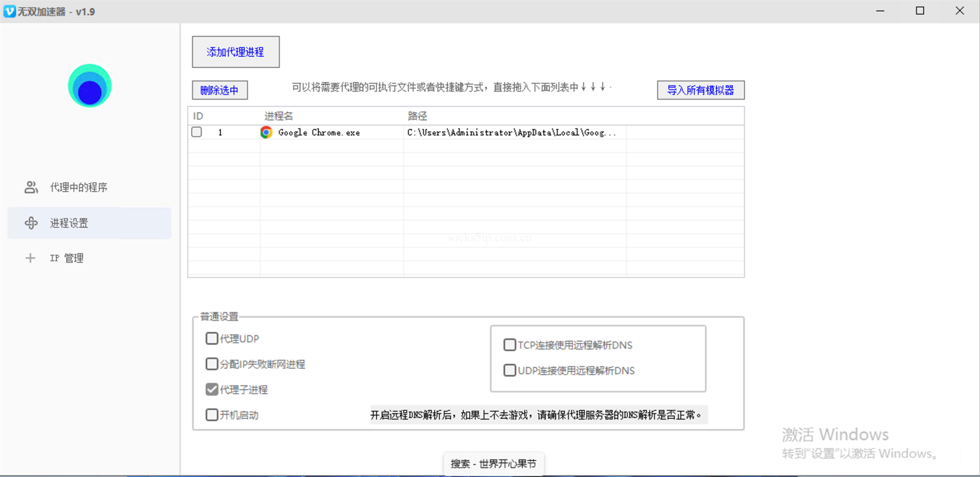Image resolution: width=980 pixels, height=477 pixels.
Task: Open the 代理中的程序 sidebar item
Action: pyautogui.click(x=89, y=187)
